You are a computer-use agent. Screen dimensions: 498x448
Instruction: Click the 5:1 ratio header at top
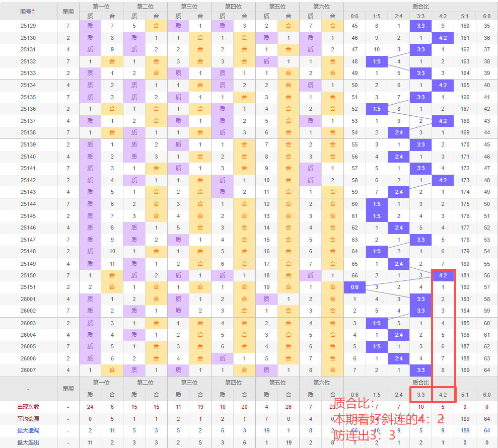click(x=465, y=16)
